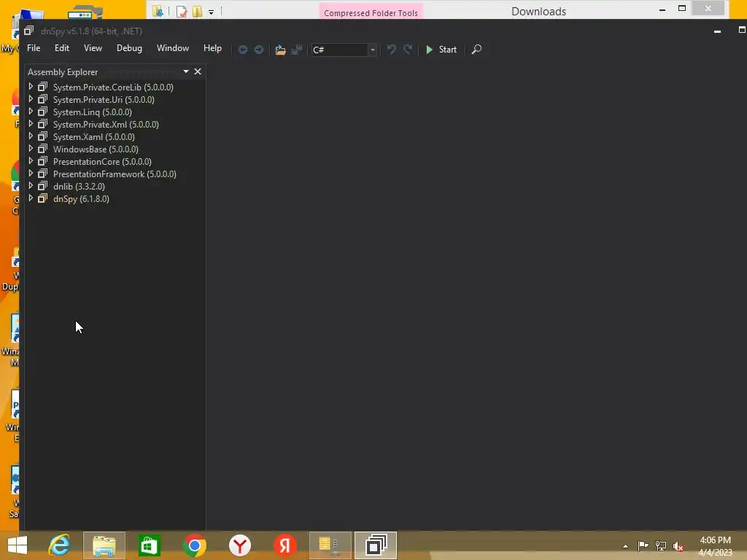Screen dimensions: 747x560
Task: Click the Undo icon
Action: tap(391, 50)
